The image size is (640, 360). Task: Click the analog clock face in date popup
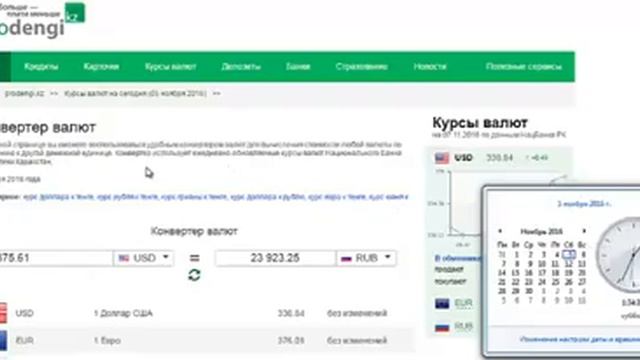click(619, 255)
